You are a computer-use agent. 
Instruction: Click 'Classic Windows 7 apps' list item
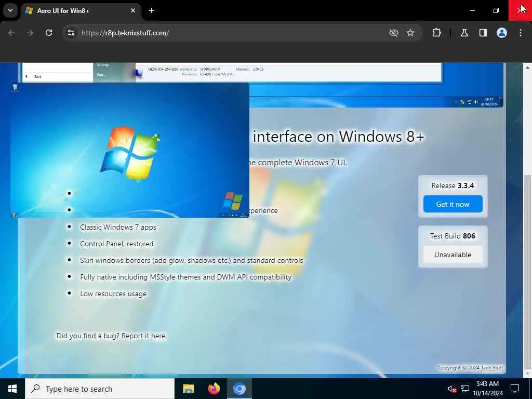118,227
